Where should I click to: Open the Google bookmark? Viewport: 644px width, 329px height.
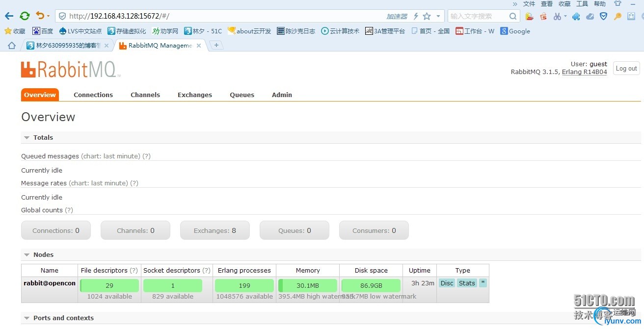pyautogui.click(x=515, y=31)
